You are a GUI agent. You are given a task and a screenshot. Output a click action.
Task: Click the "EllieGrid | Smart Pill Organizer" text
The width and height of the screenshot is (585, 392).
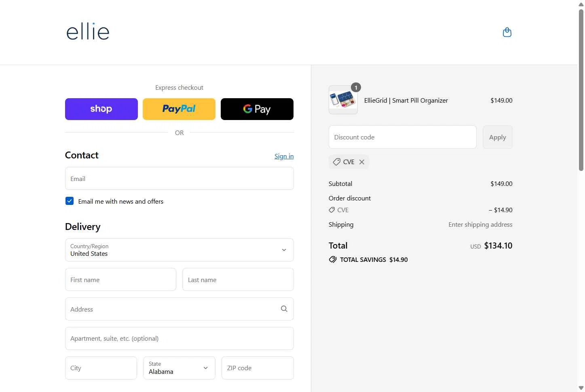pos(406,100)
